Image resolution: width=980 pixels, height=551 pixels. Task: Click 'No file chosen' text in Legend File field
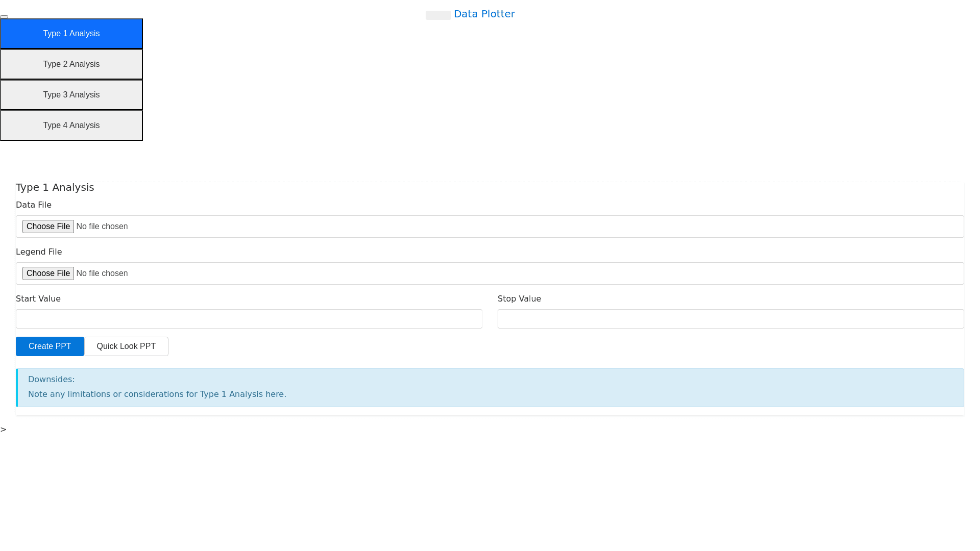[x=102, y=273]
